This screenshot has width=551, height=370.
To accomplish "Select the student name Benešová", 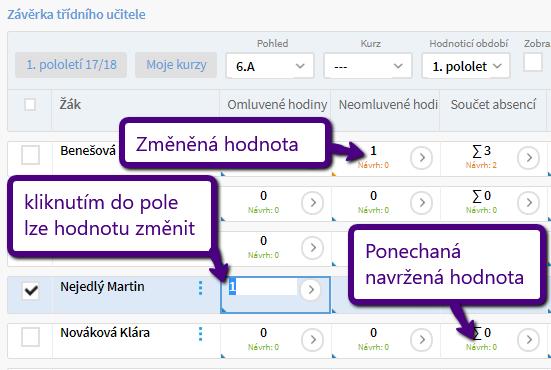I will click(88, 151).
